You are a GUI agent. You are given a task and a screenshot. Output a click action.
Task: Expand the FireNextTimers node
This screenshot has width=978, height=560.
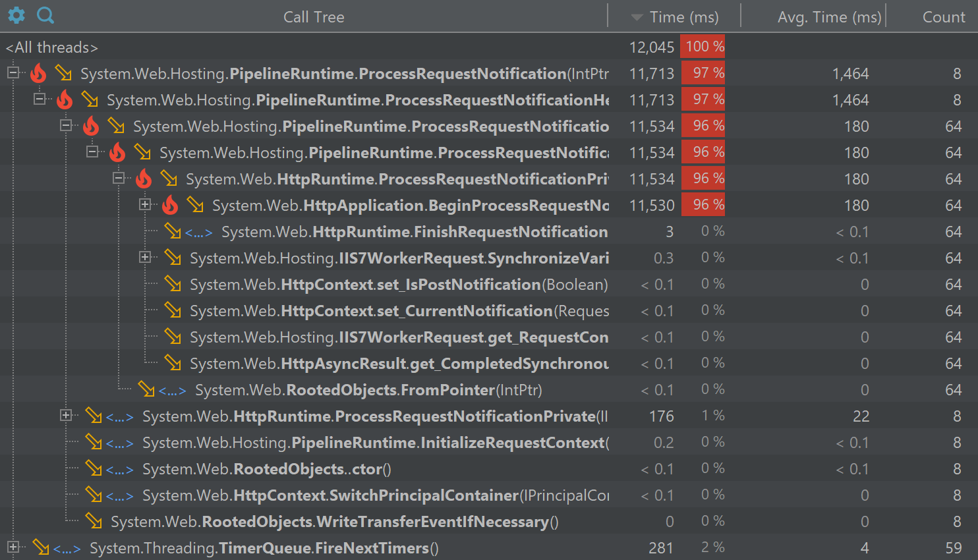pos(14,547)
